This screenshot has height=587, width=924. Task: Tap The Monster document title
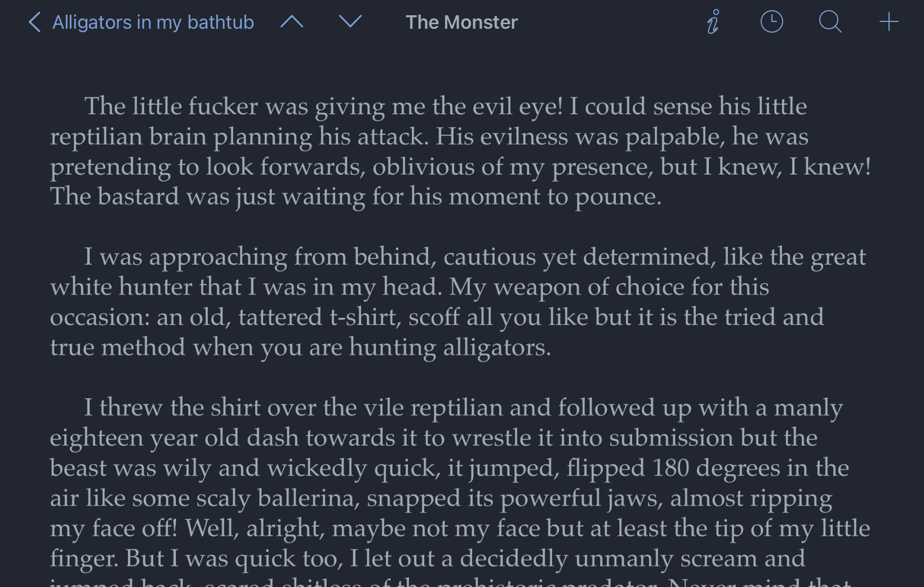click(461, 23)
